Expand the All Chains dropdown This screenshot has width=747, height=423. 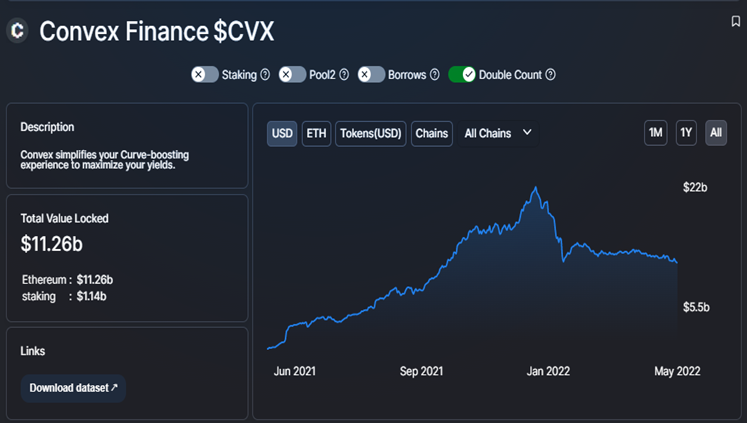(x=498, y=133)
